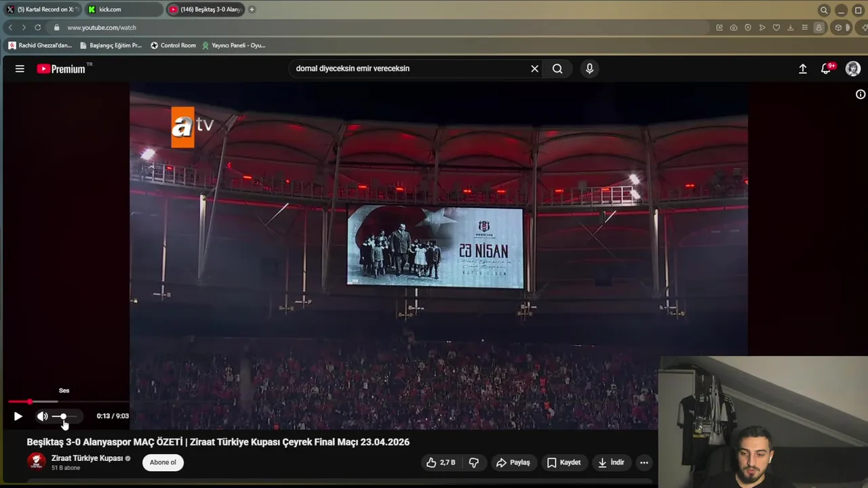Open the browser profile icon

(x=819, y=28)
